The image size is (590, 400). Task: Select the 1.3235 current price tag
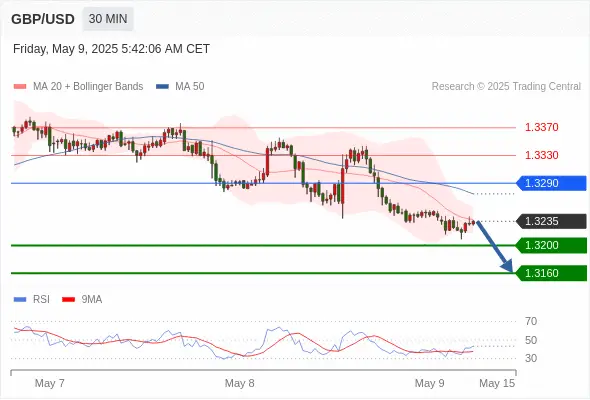[552, 221]
